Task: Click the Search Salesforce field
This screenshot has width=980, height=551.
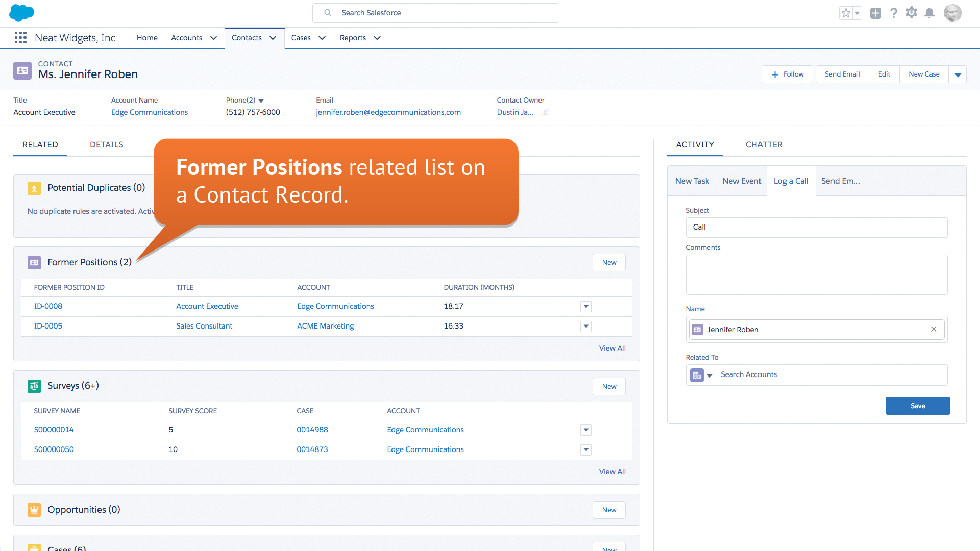Action: tap(435, 13)
